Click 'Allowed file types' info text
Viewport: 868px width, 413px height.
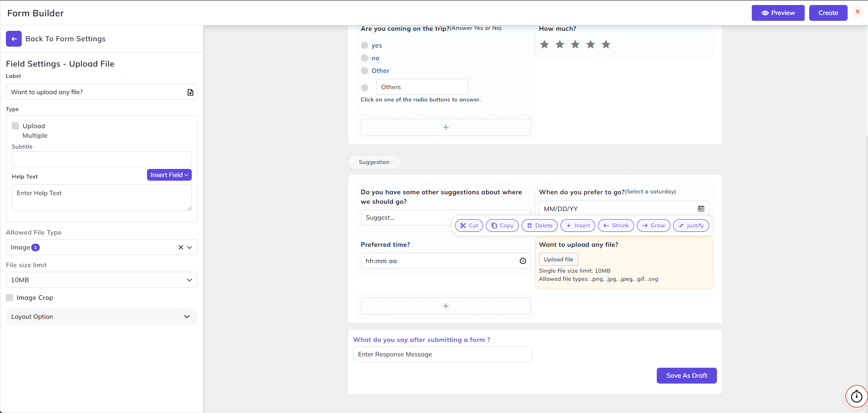[598, 279]
